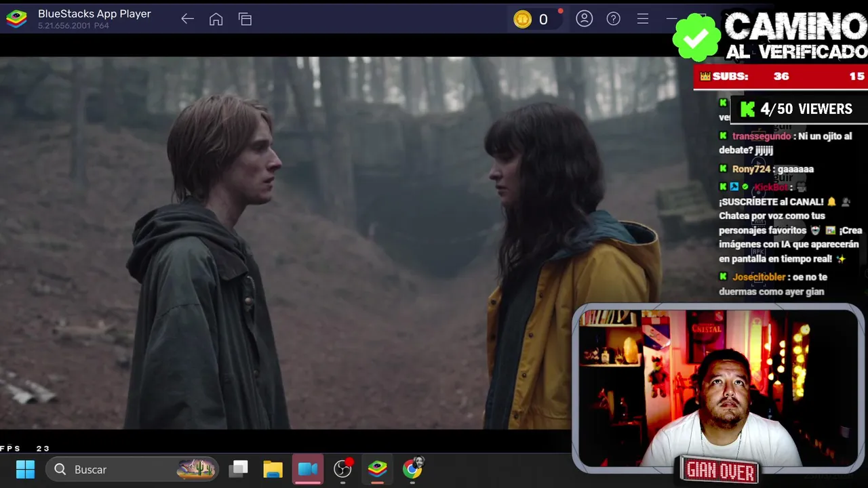
Task: Open the BlueStacks home screen icon
Action: [216, 19]
